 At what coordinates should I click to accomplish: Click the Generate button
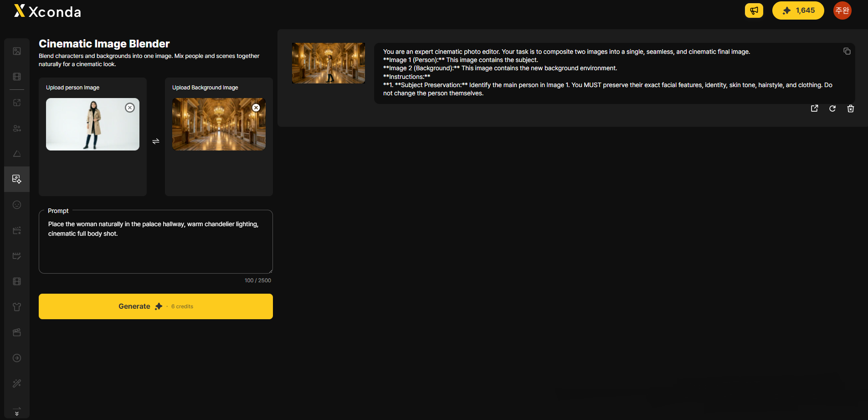pos(156,306)
